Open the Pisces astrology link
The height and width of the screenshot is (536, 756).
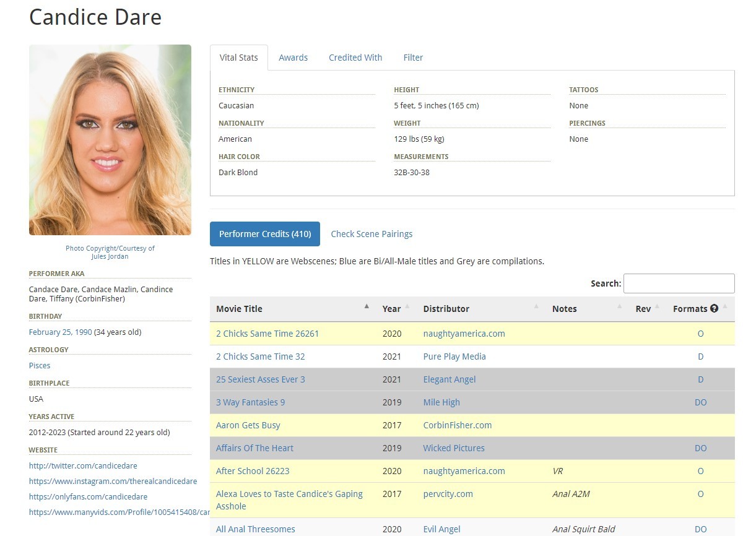[40, 366]
